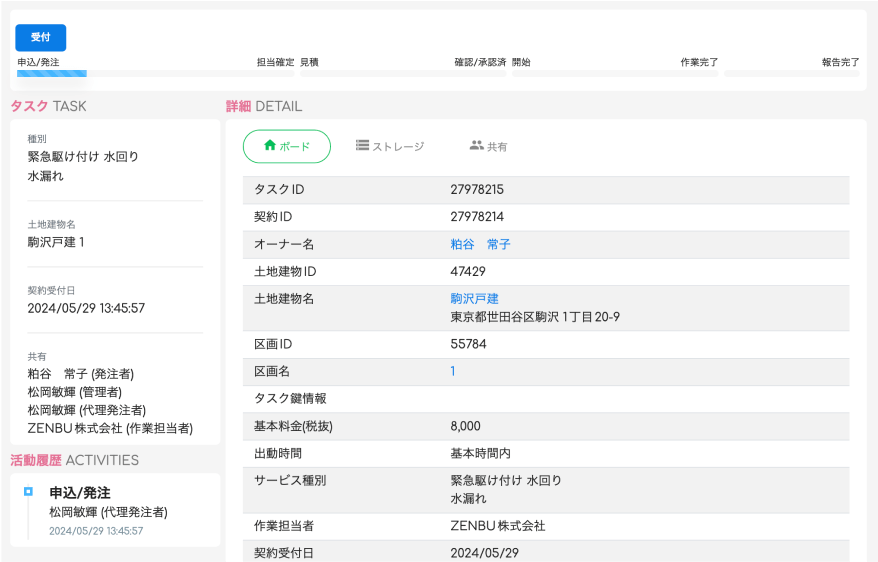Click the 契約ID value 27978214

(477, 216)
